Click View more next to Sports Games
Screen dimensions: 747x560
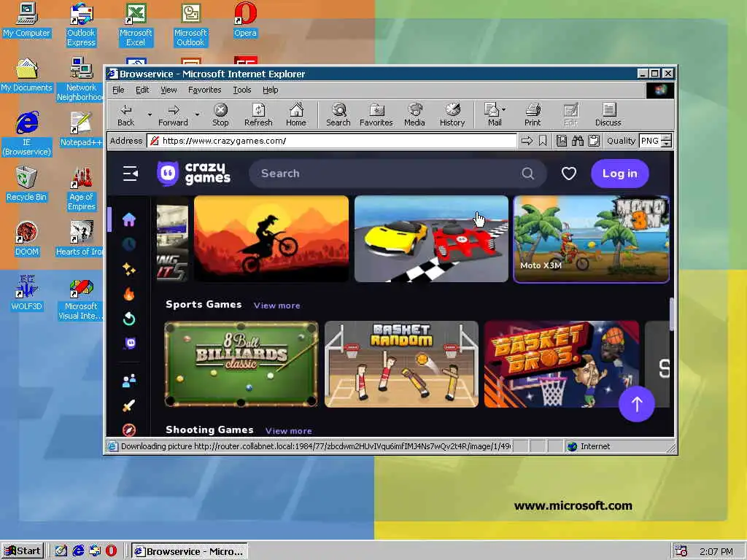276,306
